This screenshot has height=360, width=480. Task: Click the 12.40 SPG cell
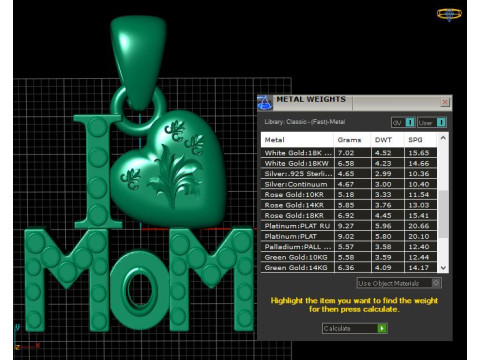421,247
